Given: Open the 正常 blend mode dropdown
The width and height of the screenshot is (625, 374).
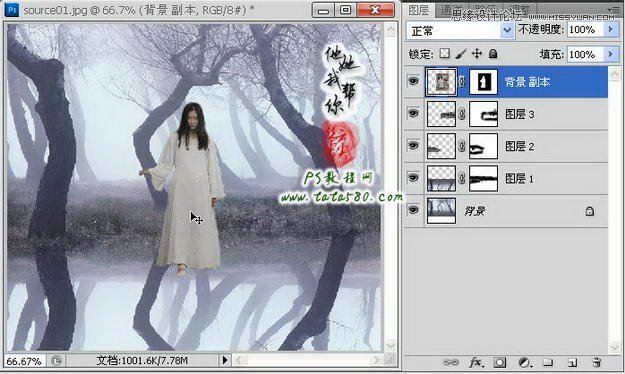Looking at the screenshot, I should 507,30.
